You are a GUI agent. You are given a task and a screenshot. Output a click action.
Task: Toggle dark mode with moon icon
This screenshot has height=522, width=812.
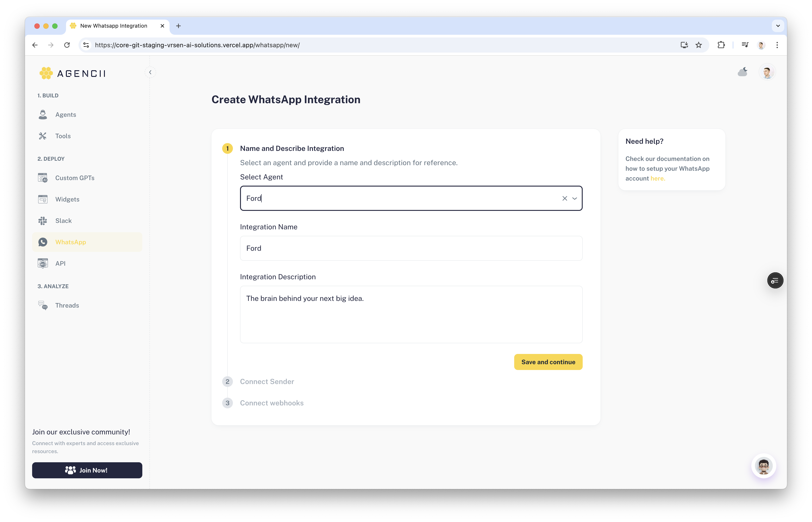[742, 72]
